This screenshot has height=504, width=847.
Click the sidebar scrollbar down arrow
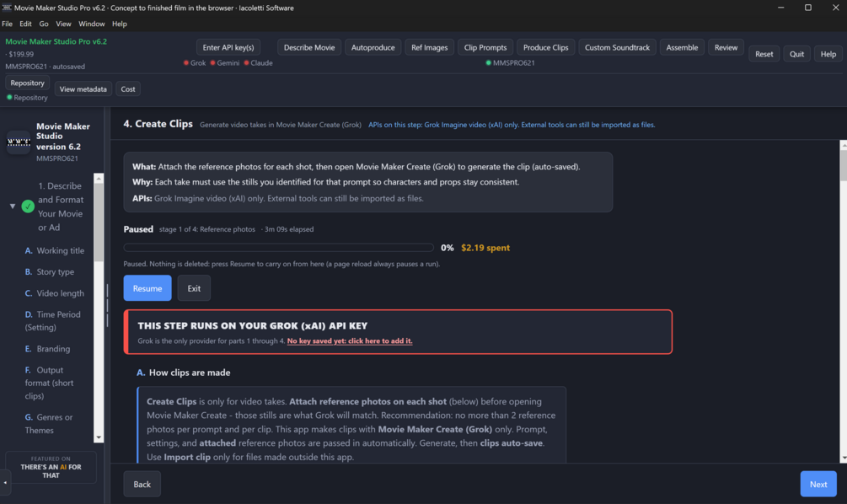99,437
